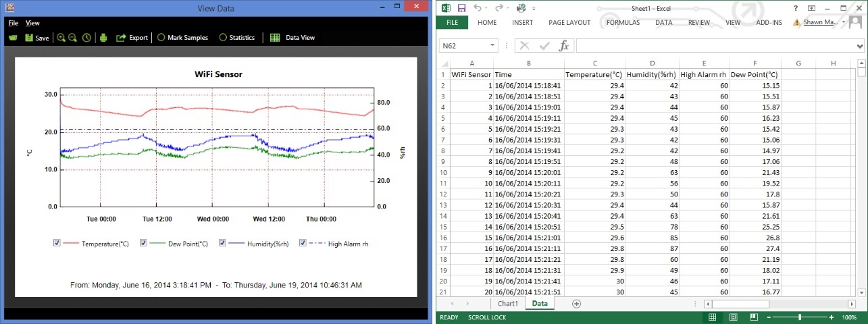Click the account warning triangle icon

coord(797,22)
